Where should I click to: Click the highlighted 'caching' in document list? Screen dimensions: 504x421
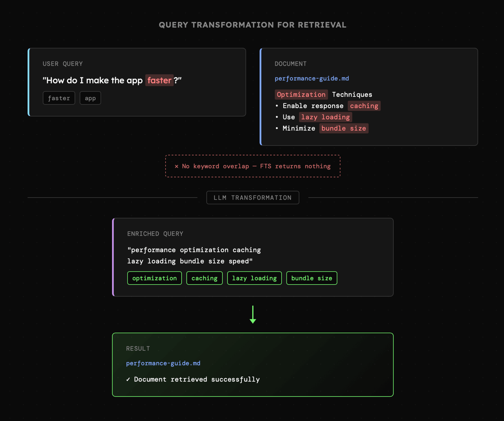click(x=364, y=106)
